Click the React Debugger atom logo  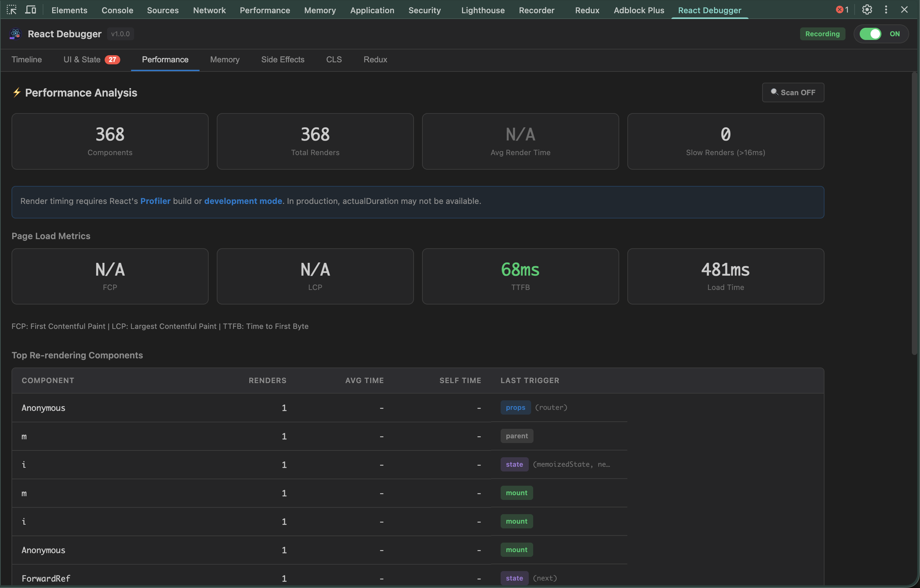pyautogui.click(x=15, y=34)
